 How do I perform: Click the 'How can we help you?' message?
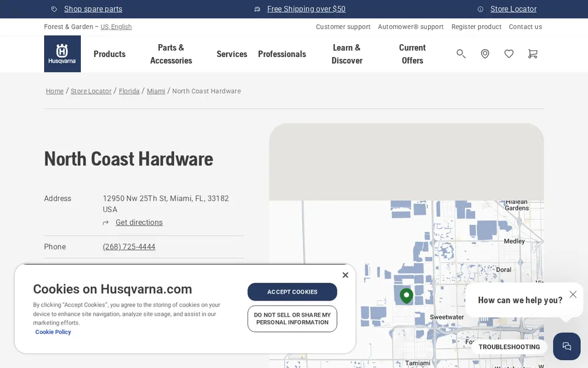520,300
